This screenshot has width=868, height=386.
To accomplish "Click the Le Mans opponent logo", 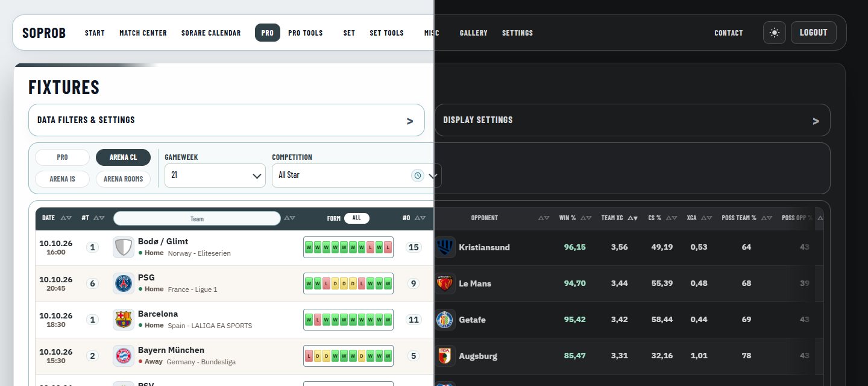I will point(445,283).
